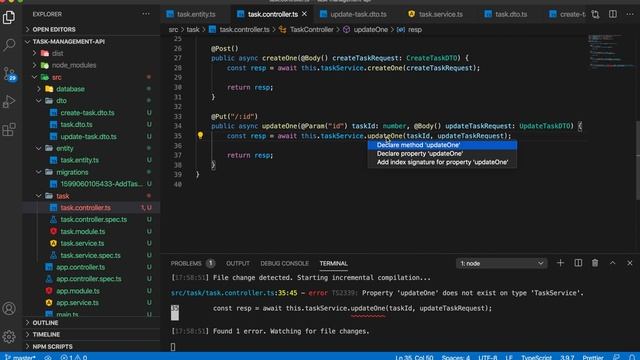
Task: Collapse the dto folder
Action: click(x=61, y=100)
